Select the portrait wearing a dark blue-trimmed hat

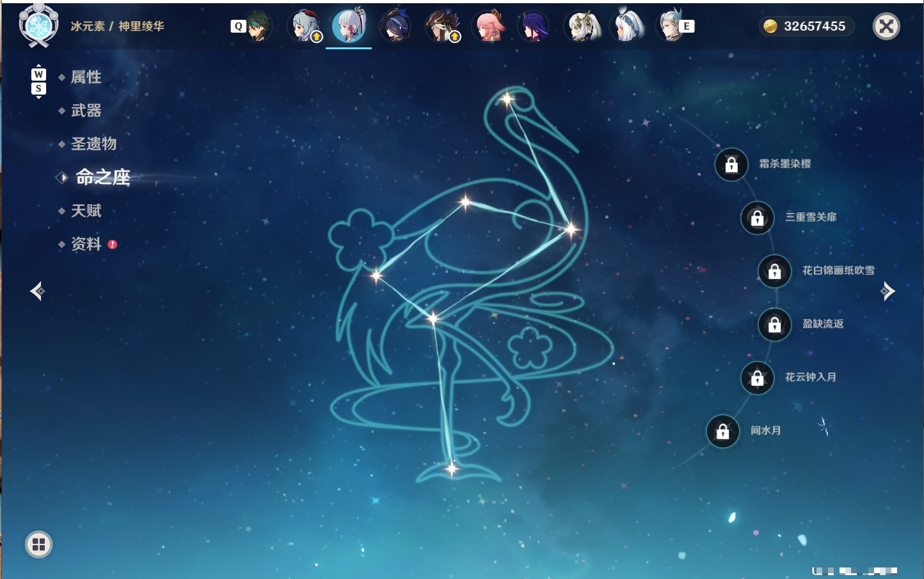click(x=395, y=26)
